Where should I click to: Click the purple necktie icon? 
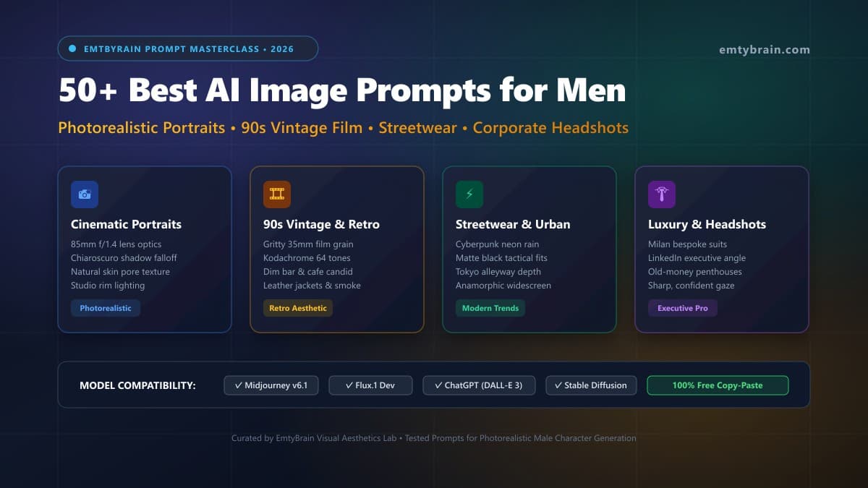click(662, 194)
